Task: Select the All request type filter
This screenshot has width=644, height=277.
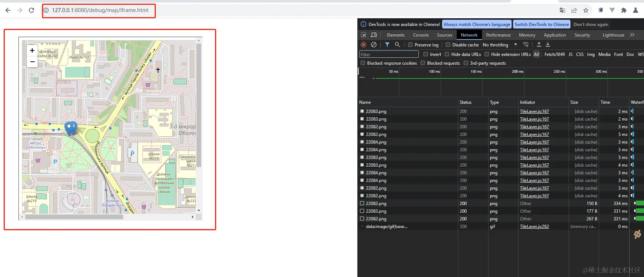Action: 536,54
